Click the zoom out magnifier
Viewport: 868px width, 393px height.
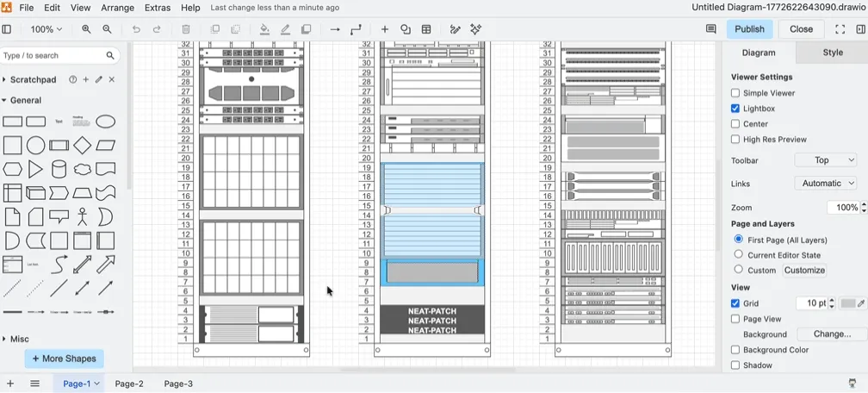click(x=108, y=29)
